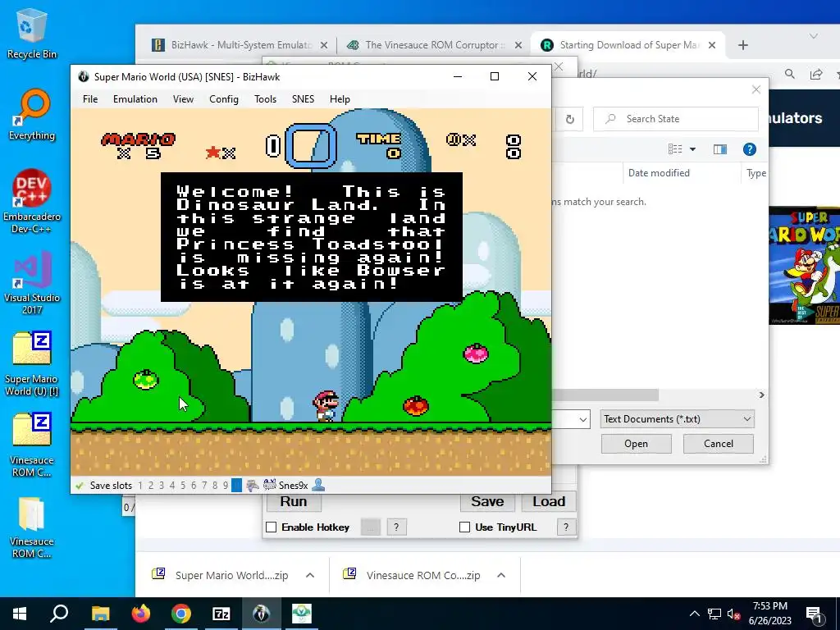Click the browser zoom magnifier icon
840x630 pixels.
pyautogui.click(x=790, y=74)
